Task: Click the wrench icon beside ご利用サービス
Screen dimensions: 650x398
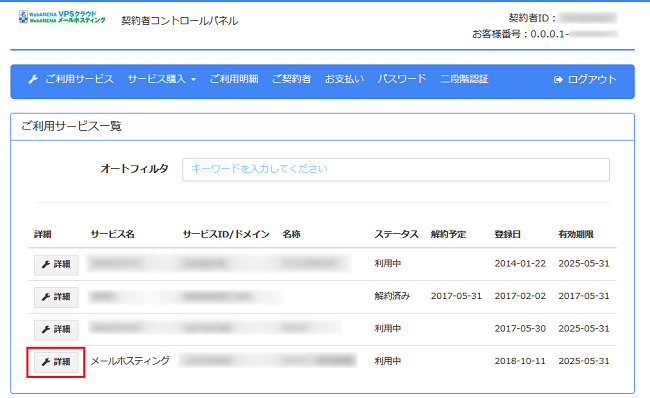Action: pyautogui.click(x=33, y=79)
